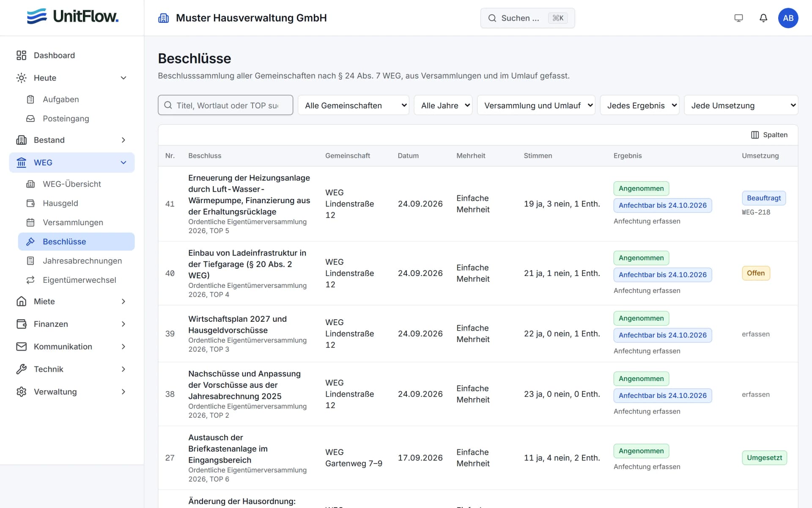Click the Dashboard grid icon
This screenshot has width=812, height=508.
(x=21, y=55)
